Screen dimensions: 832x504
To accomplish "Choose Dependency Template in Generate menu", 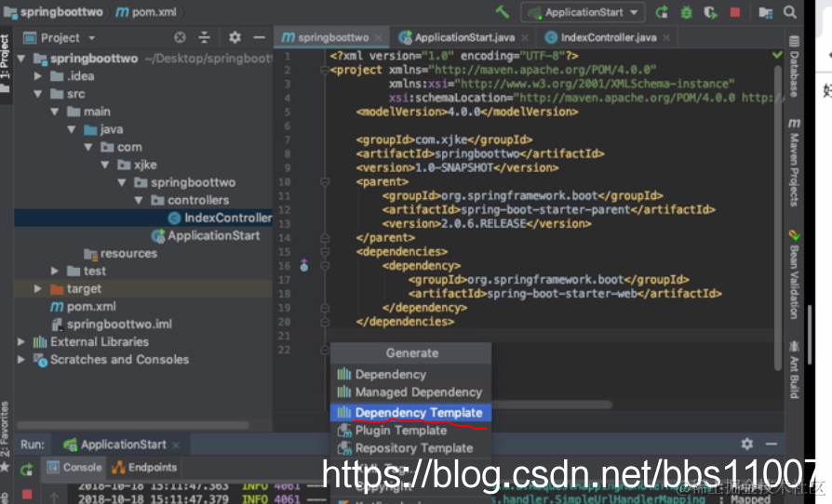I will (410, 412).
